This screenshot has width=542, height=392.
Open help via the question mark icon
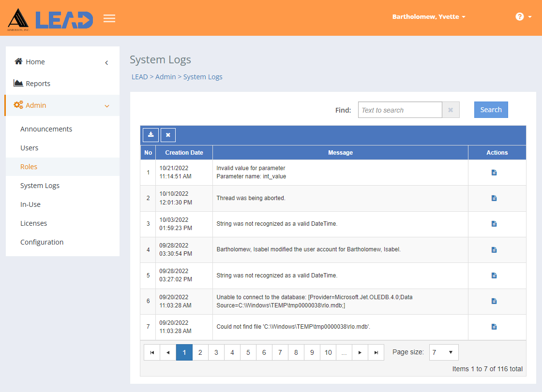[519, 16]
